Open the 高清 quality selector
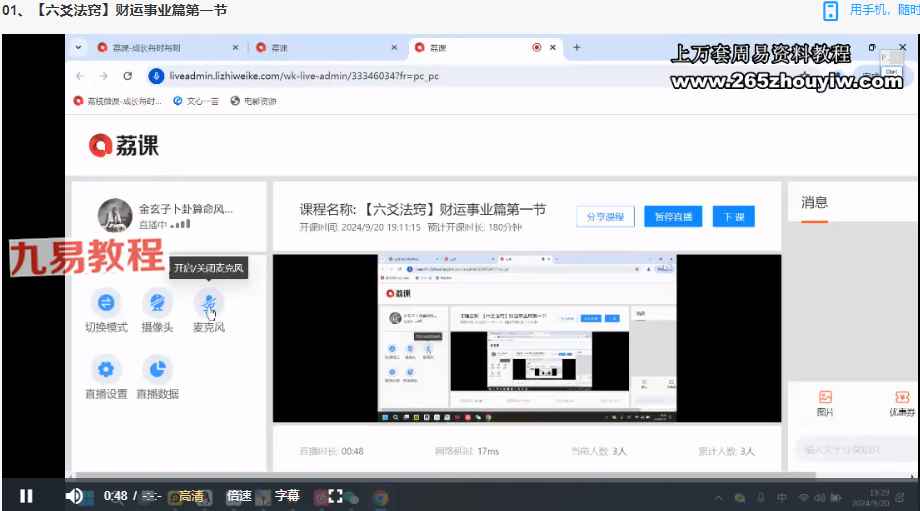Viewport: 920px width, 511px height. coord(191,495)
